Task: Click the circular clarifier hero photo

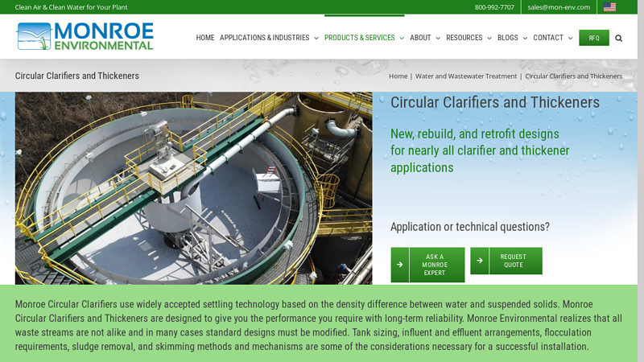Action: [x=193, y=188]
